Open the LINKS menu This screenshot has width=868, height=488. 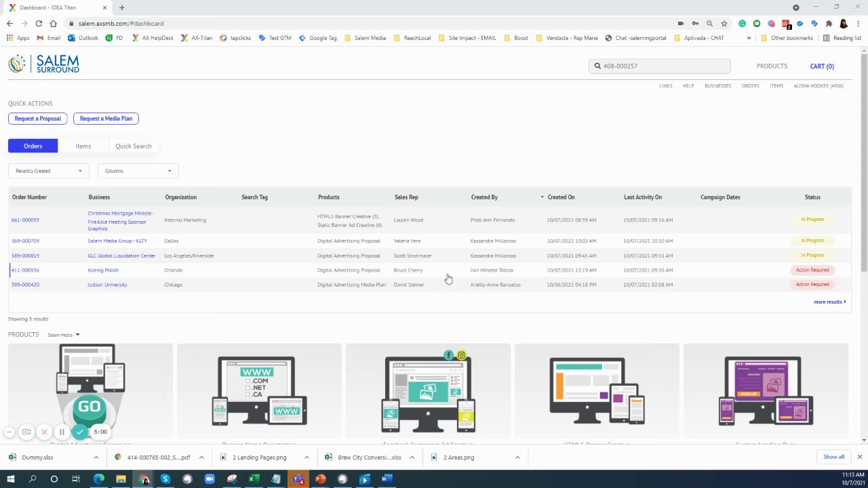pyautogui.click(x=666, y=86)
